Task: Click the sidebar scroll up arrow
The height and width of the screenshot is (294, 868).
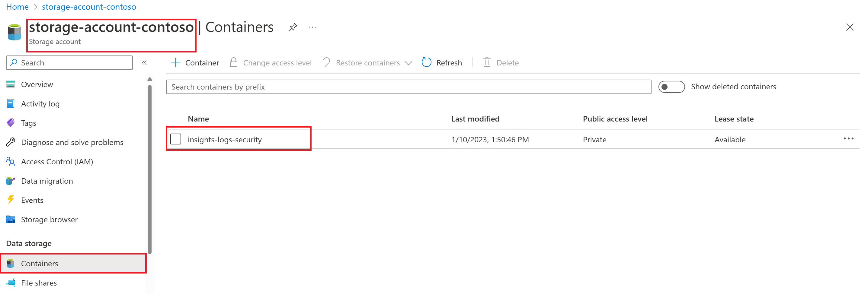Action: (x=150, y=79)
